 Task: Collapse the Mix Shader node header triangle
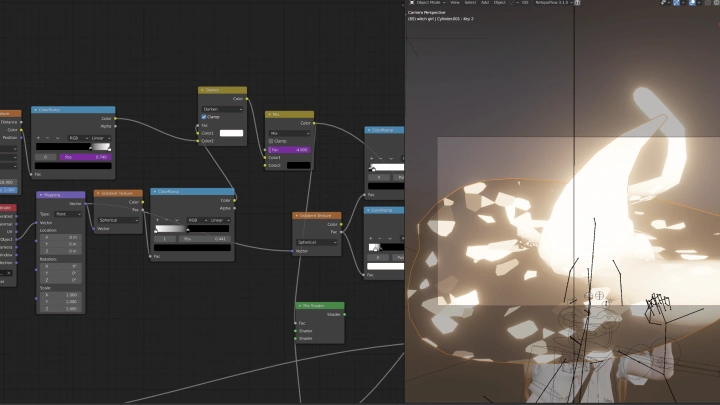coord(300,305)
